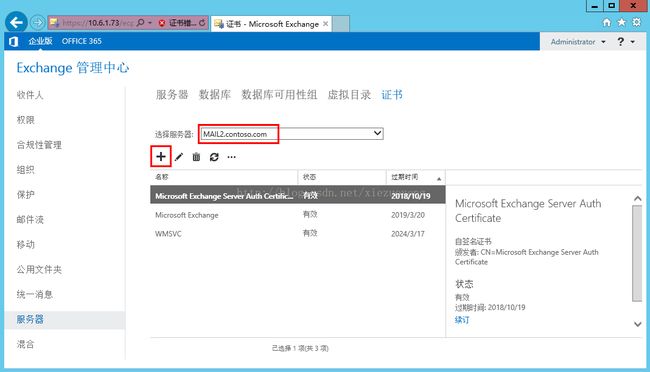Switch to the 数据库可用性组 tab
Viewport: 650px width, 372px height.
click(279, 95)
